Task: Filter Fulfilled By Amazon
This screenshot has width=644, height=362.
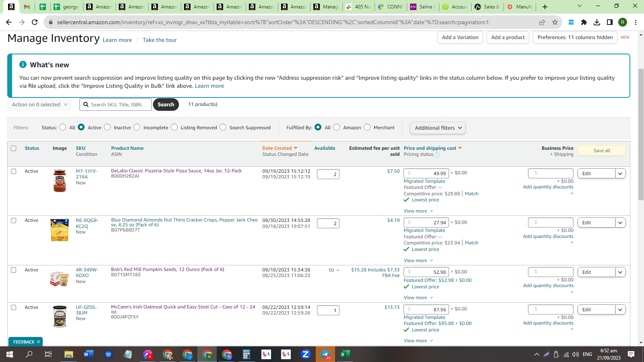Action: 337,127
